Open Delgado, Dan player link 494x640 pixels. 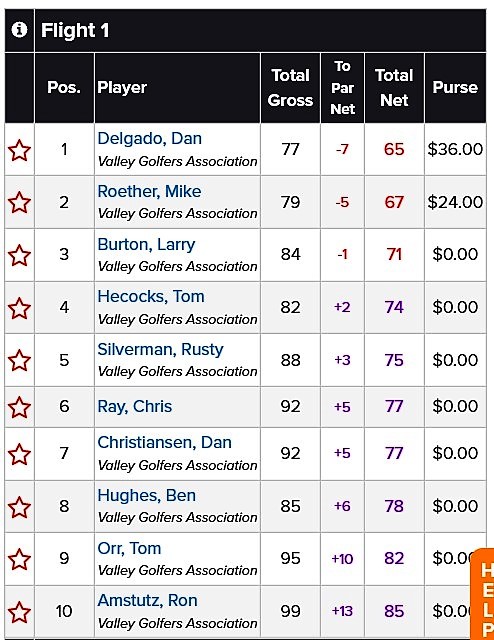pyautogui.click(x=149, y=139)
